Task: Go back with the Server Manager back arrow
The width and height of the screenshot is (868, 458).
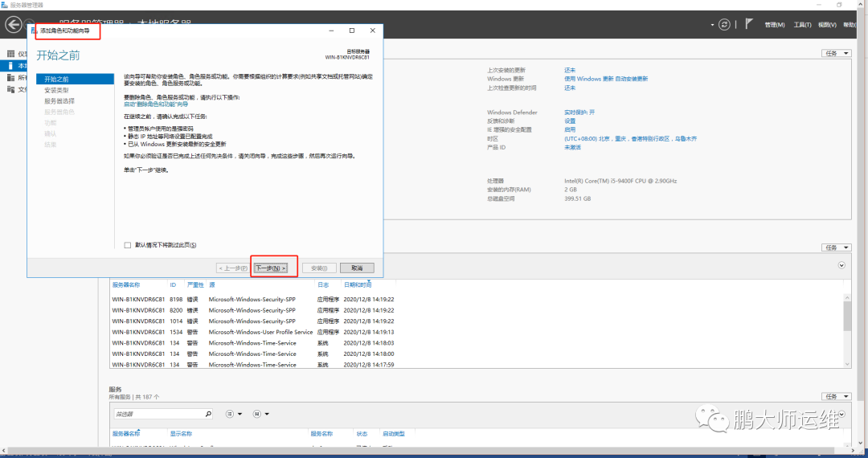Action: (14, 24)
